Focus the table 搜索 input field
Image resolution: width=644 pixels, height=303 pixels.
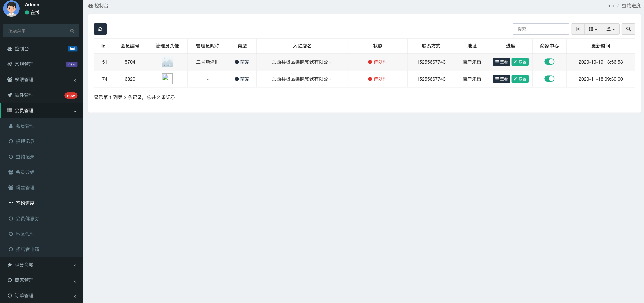(x=541, y=29)
